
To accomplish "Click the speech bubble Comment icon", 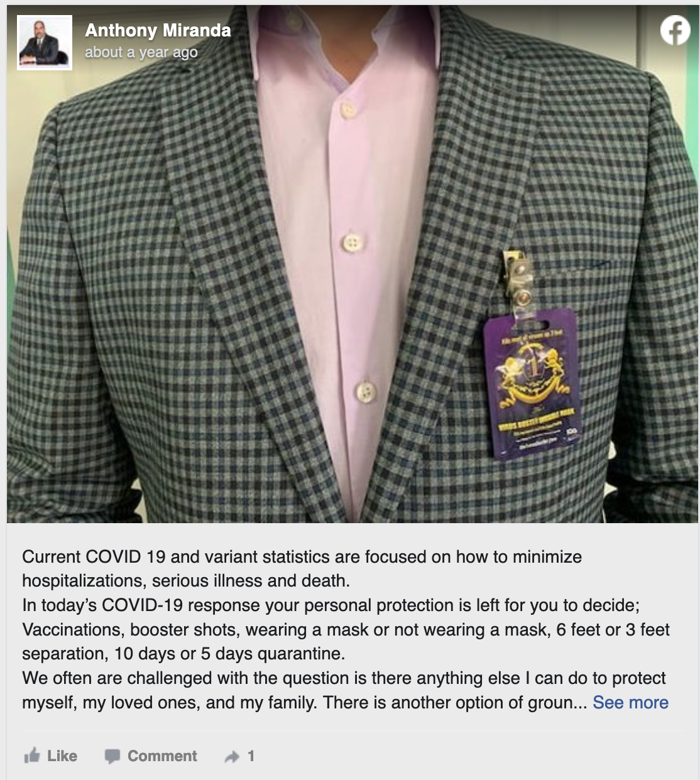I will [112, 756].
